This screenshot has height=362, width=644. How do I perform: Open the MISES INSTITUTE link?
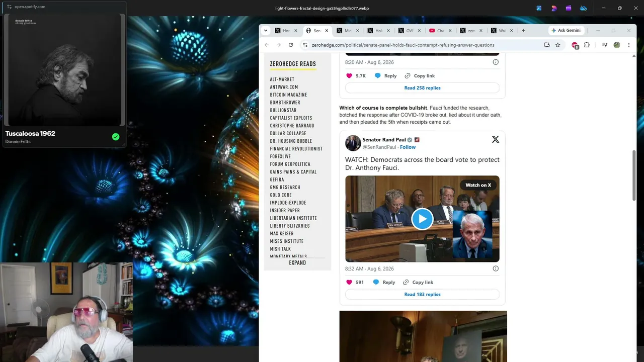pyautogui.click(x=286, y=242)
